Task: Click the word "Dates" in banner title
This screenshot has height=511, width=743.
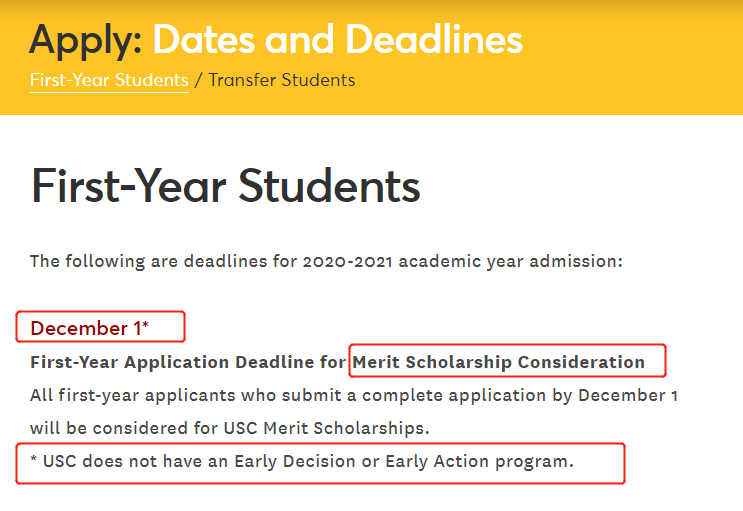Action: pos(207,40)
